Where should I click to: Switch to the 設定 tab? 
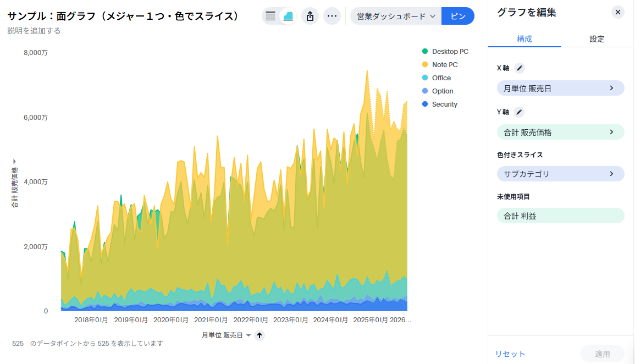[x=597, y=39]
